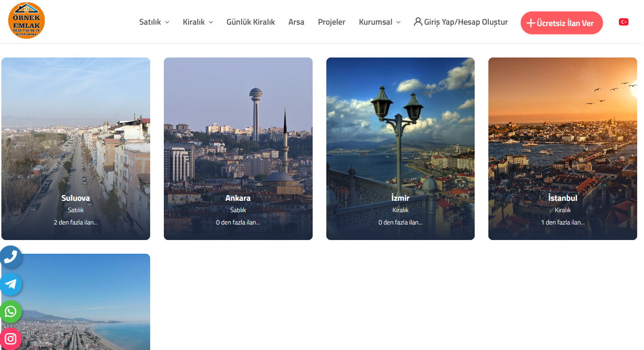644x350 pixels.
Task: Click the user icon beside Giriş Yap
Action: tap(418, 21)
